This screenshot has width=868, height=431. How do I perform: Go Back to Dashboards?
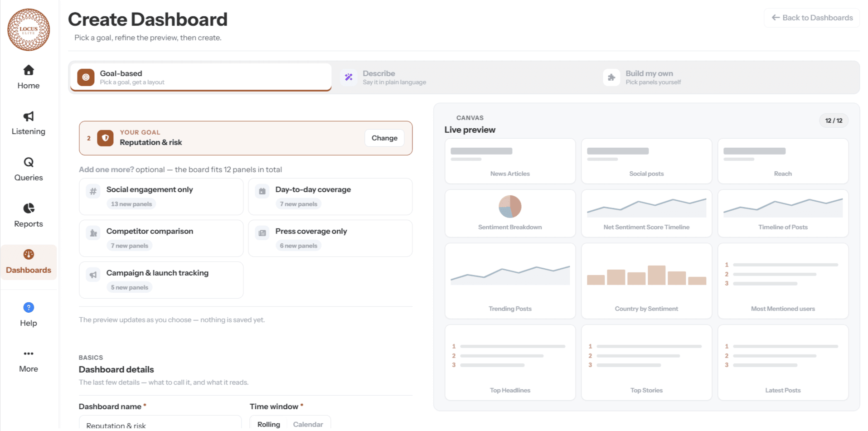coord(812,18)
